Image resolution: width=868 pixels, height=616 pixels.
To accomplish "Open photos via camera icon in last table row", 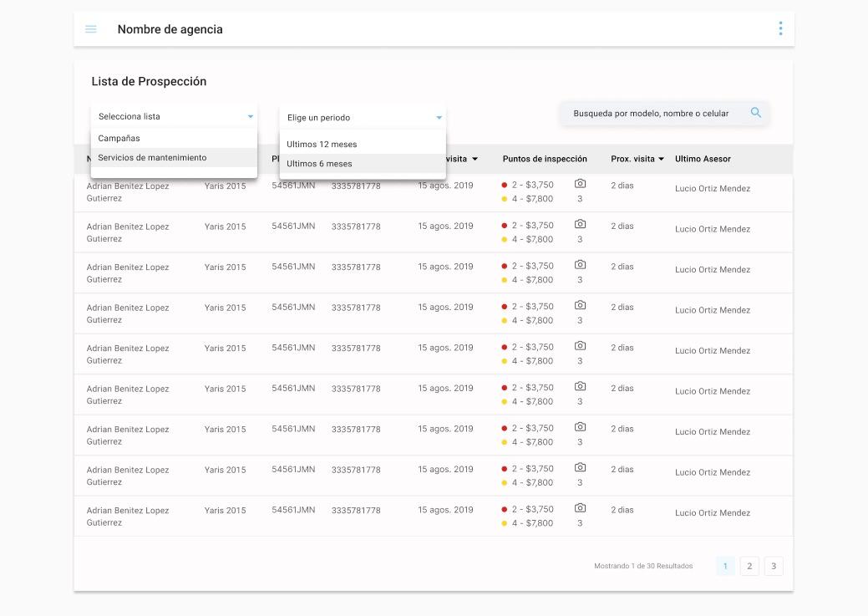I will tap(580, 507).
